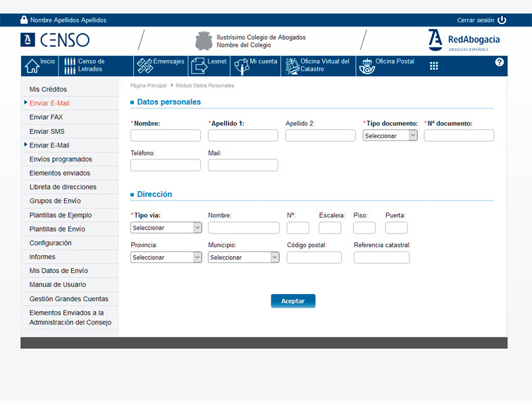Click the Nº documento input field
532x419 pixels.
tap(459, 135)
